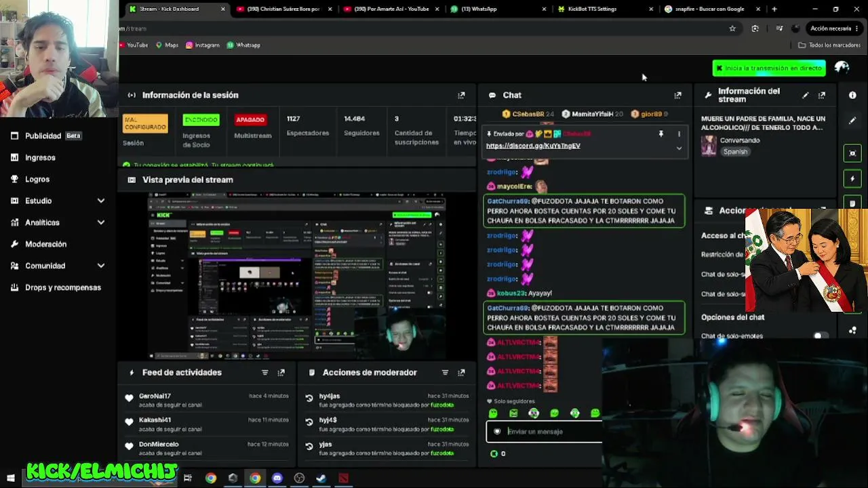
Task: Collapse the pinned message chevron
Action: tap(679, 148)
